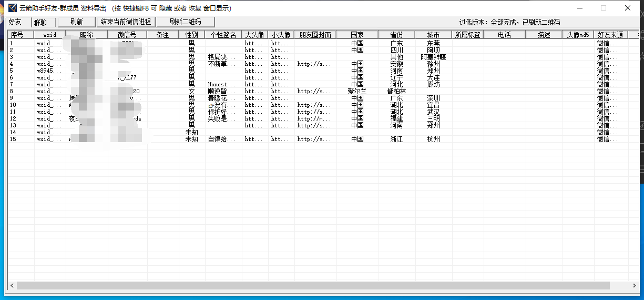Screen dimensions: 644x300
Task: Click the 武汉 city cell
Action: tap(433, 112)
